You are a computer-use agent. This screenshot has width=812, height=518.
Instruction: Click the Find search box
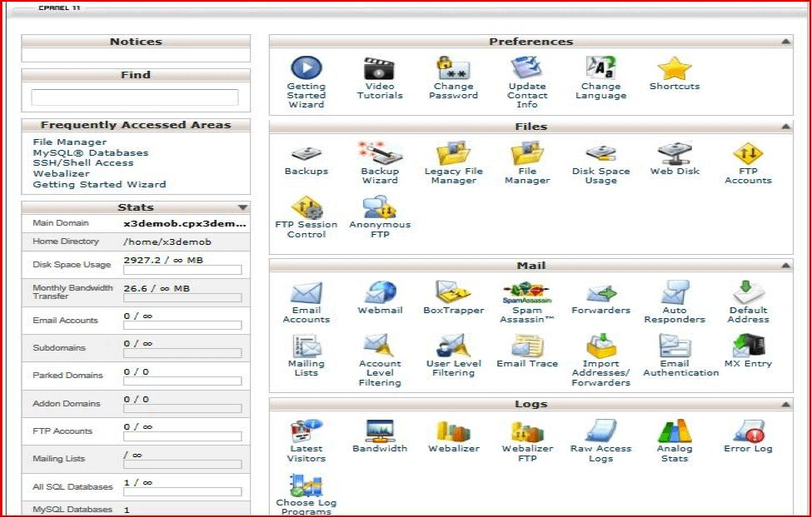pos(135,97)
